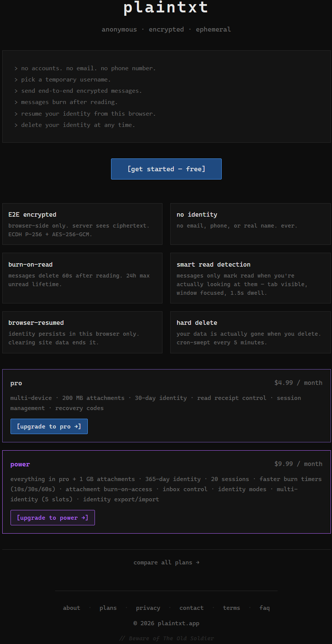The height and width of the screenshot is (644, 332).
Task: Click the power plan title
Action: 20,464
